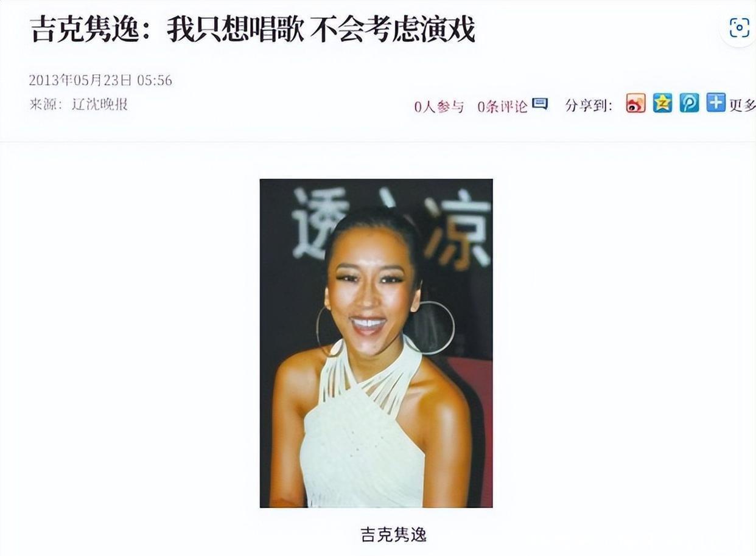756x556 pixels.
Task: View the 0人参与 participants link
Action: pos(439,106)
